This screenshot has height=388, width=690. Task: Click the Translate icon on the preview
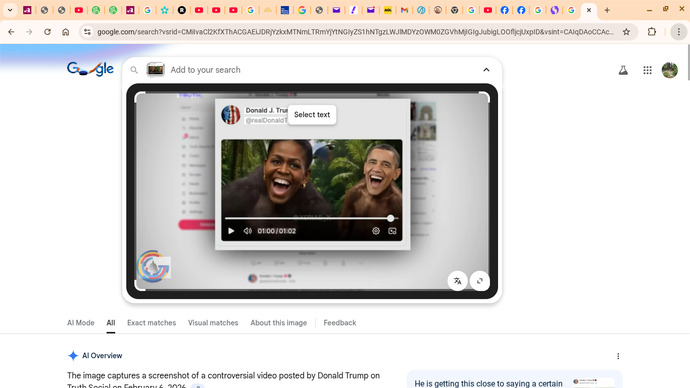458,281
